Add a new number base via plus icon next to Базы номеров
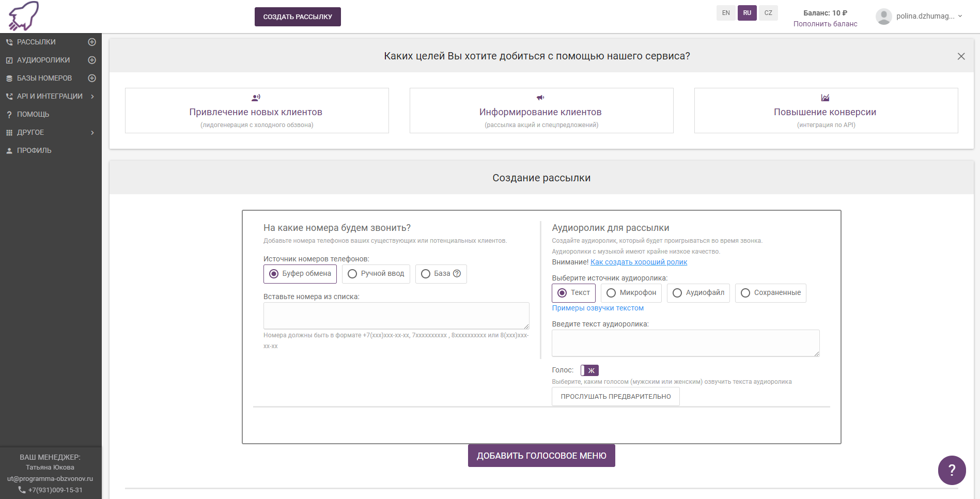 (x=92, y=78)
